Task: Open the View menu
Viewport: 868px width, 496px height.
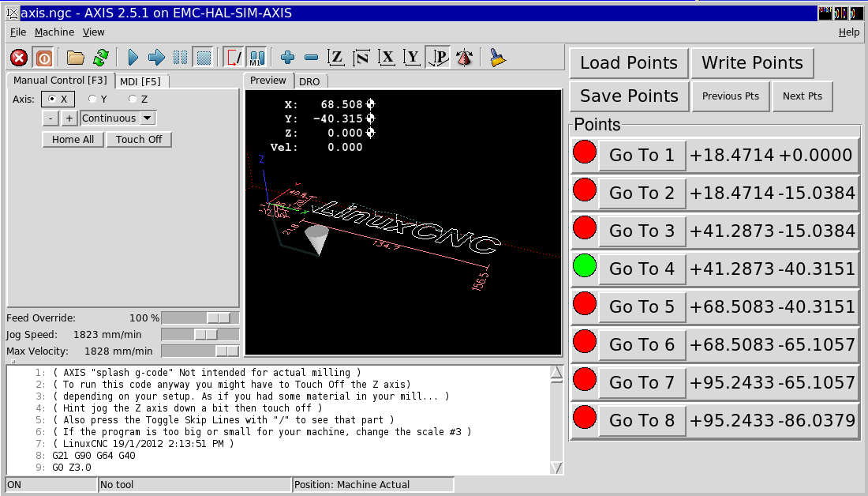Action: tap(94, 32)
